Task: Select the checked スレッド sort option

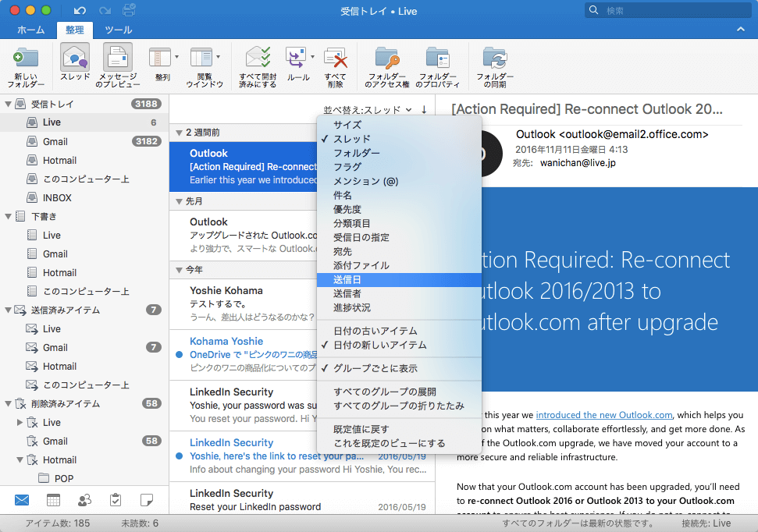Action: coord(400,139)
